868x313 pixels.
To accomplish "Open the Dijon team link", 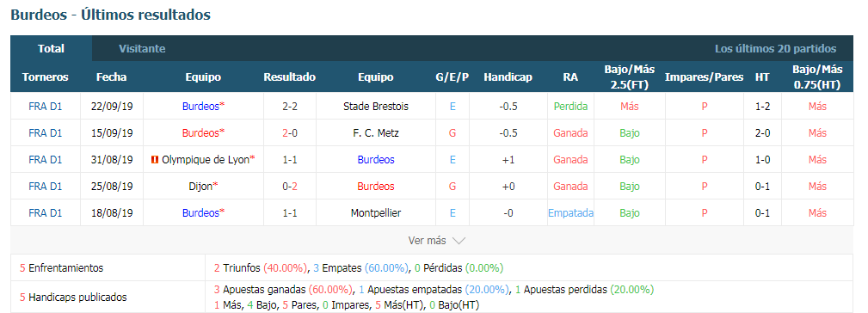I will point(200,187).
